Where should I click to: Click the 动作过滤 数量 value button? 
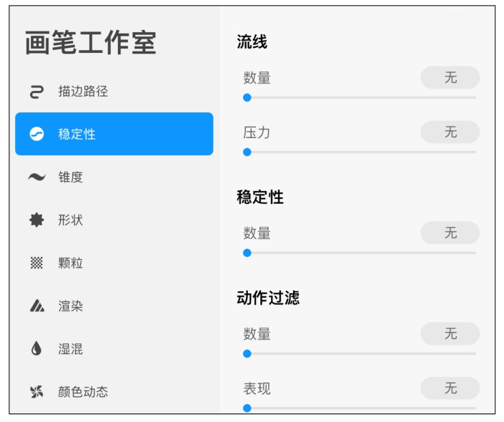450,333
